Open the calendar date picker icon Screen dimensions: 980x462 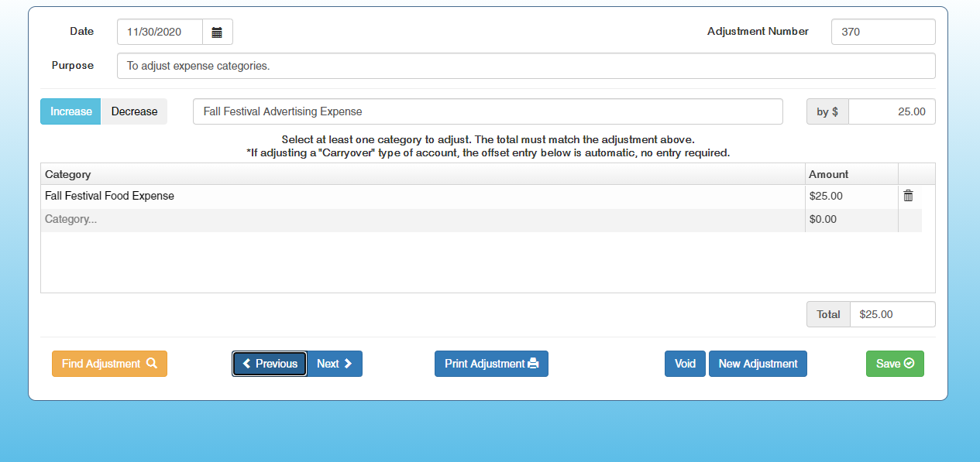click(x=217, y=33)
